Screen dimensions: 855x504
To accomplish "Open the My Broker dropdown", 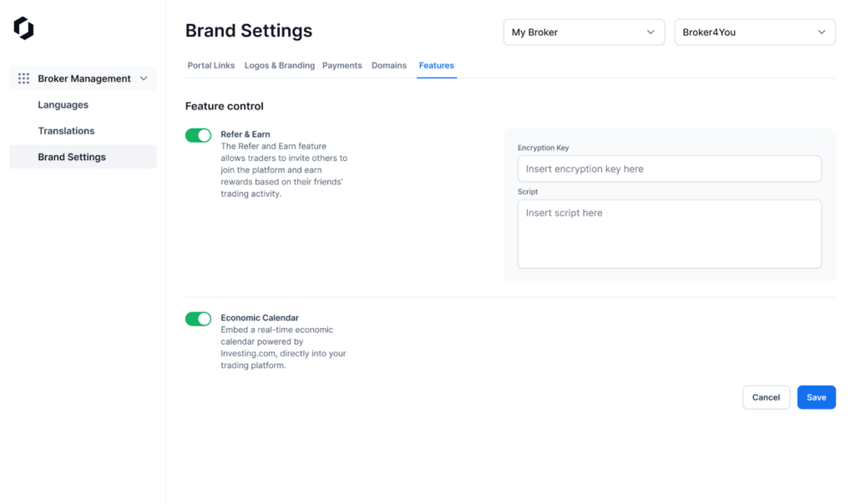I will click(583, 33).
